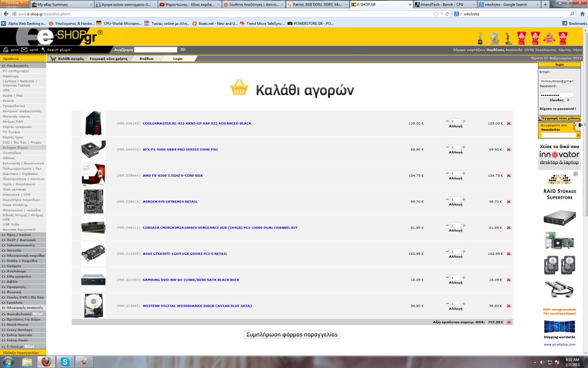Click the ASUS GTX650TI graphics card thumbnail
Viewport: 588px width, 368px height.
click(93, 253)
